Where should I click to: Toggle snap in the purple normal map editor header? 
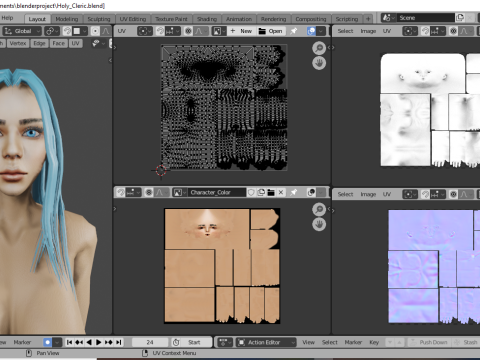(425, 194)
